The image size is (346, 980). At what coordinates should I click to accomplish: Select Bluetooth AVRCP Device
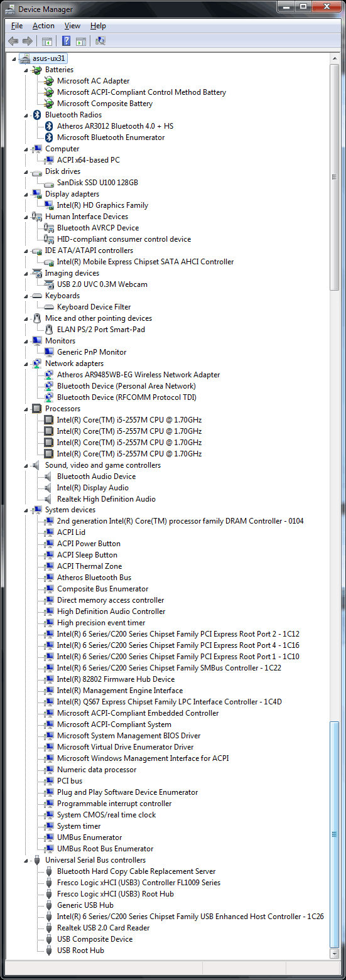[98, 228]
